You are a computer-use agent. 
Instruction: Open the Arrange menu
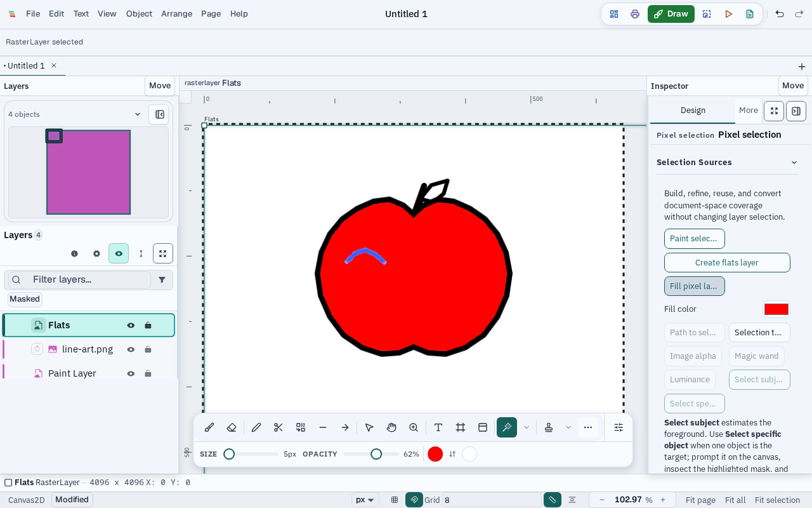pos(176,14)
